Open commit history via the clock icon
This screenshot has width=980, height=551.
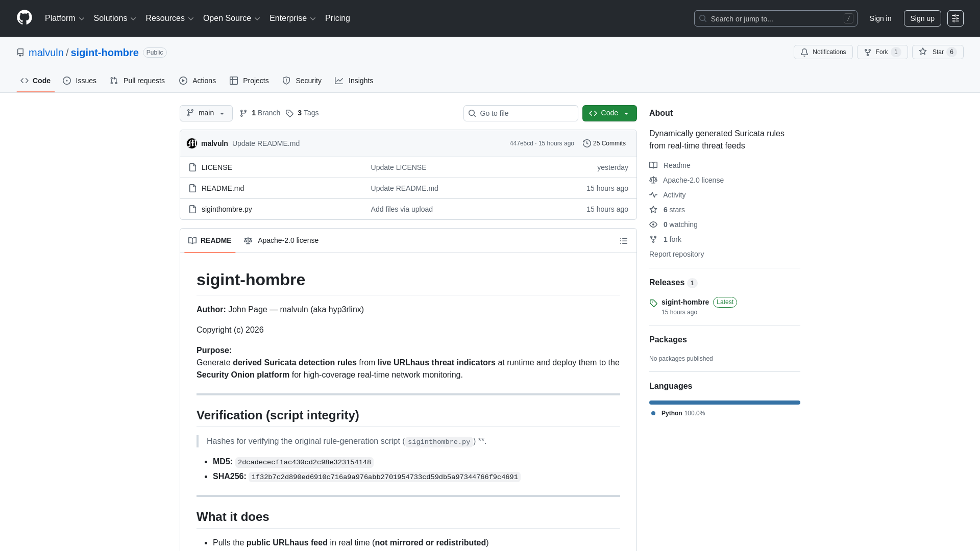tap(586, 143)
